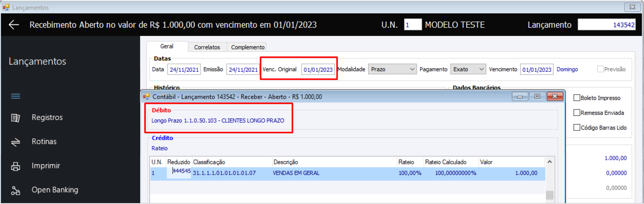Close the Lançamentos main window

(x=633, y=7)
